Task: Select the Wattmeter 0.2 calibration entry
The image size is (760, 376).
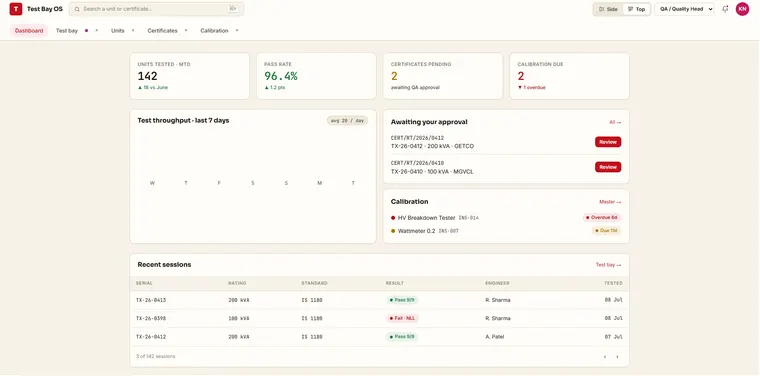Action: [x=416, y=231]
